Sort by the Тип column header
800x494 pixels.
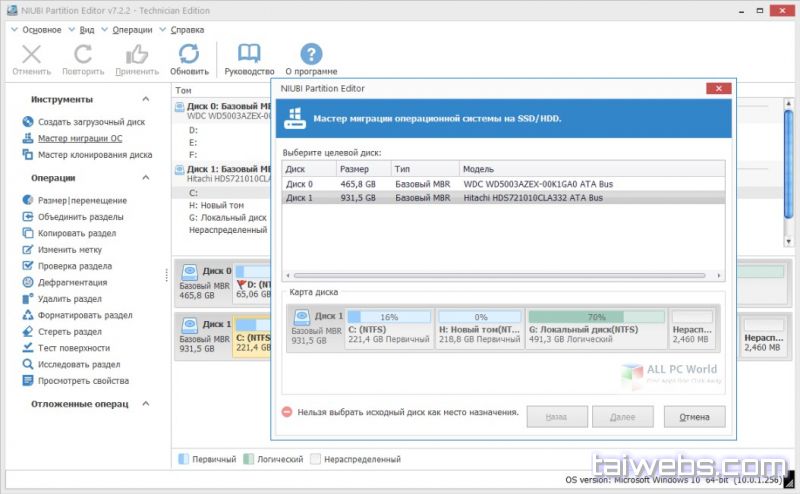(x=425, y=169)
